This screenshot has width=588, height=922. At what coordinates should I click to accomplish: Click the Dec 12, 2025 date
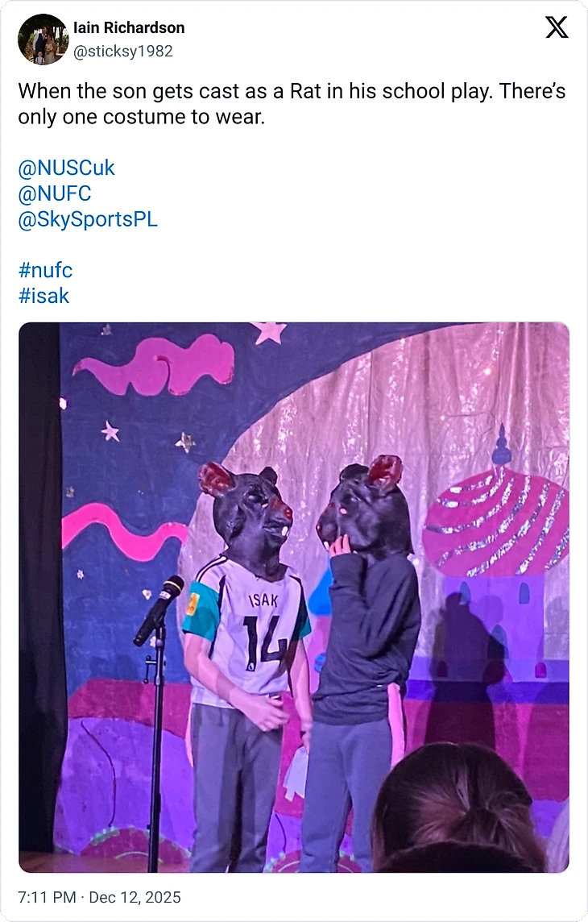135,897
